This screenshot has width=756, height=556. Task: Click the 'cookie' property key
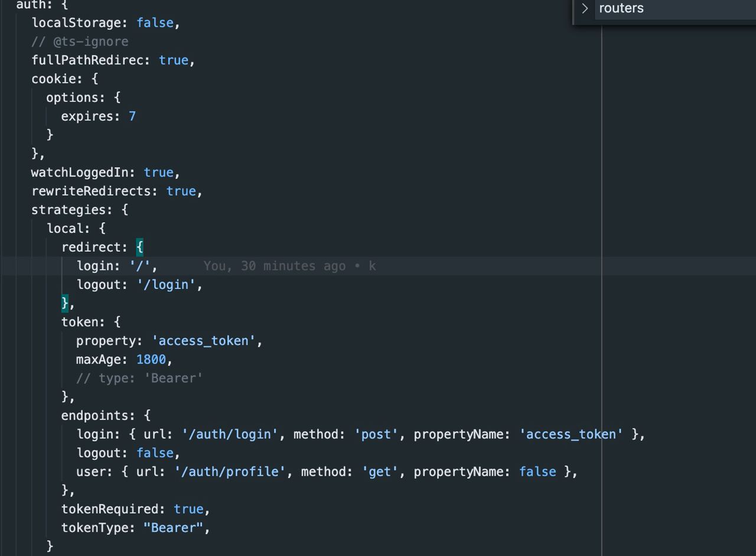coord(54,79)
